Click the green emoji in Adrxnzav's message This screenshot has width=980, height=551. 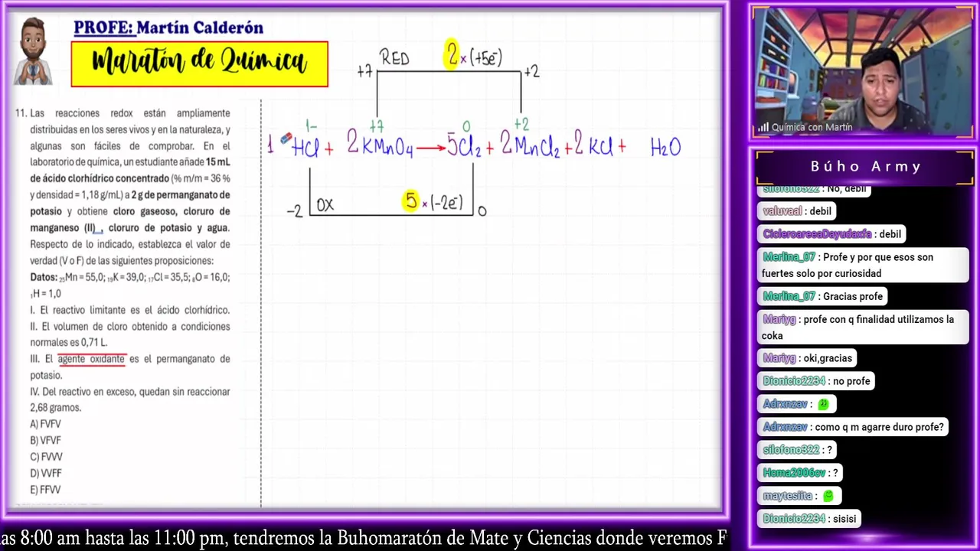pyautogui.click(x=823, y=404)
